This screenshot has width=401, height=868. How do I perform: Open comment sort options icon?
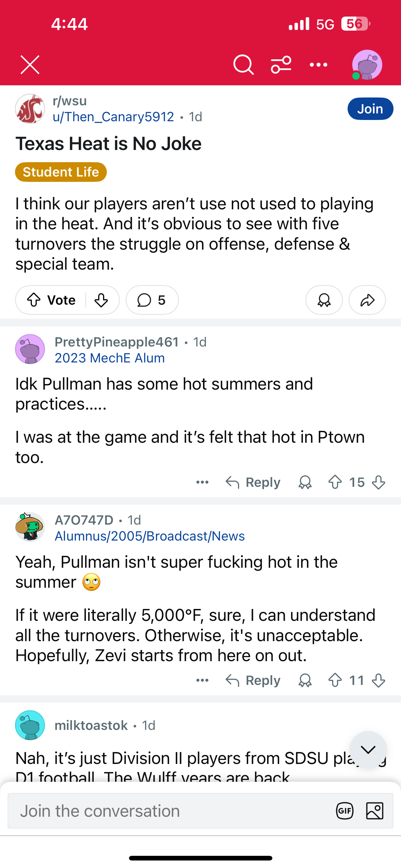tap(281, 64)
